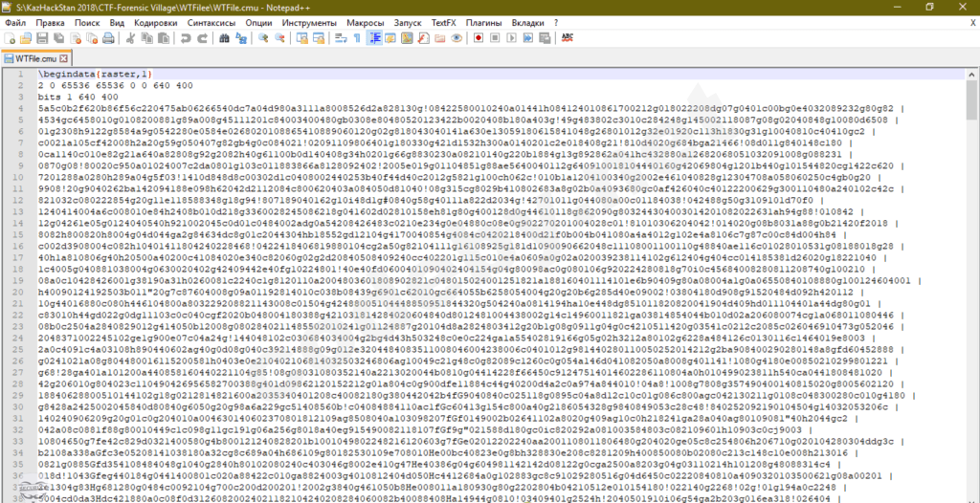Open the Поиск menu
Screen dimensions: 980x503
87,23
